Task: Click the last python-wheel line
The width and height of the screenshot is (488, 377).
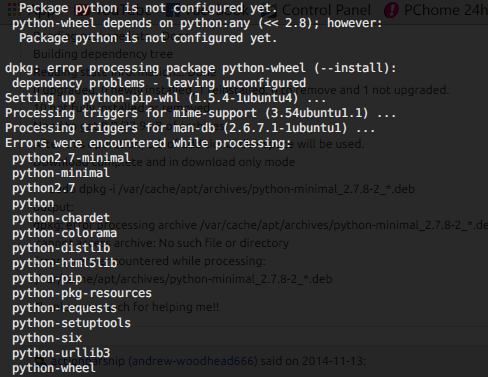Action: tap(54, 368)
